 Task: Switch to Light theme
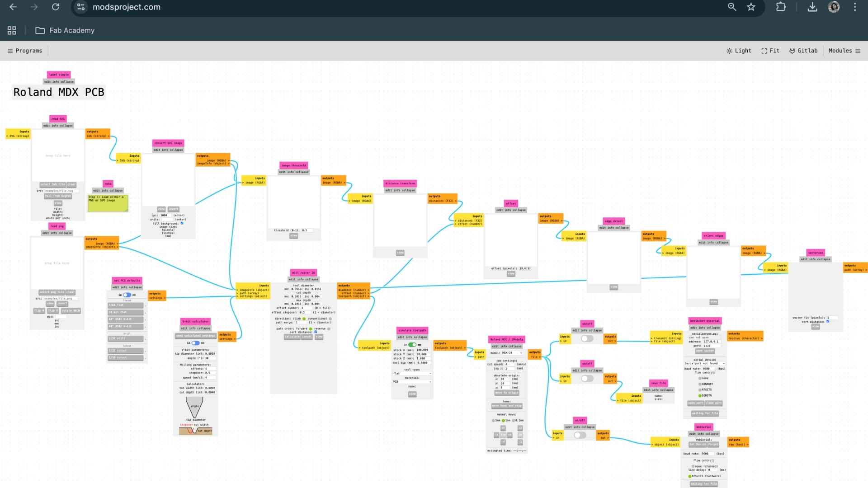click(739, 51)
